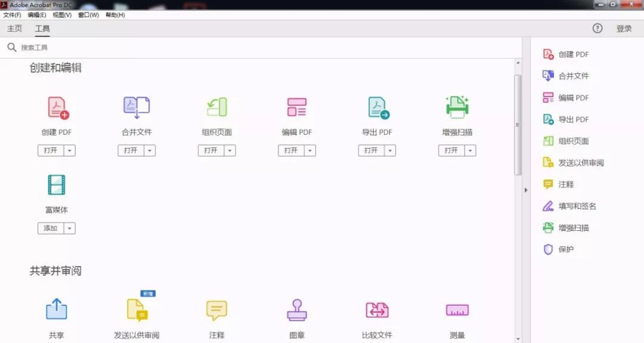Image resolution: width=644 pixels, height=343 pixels.
Task: Click the tools list vertical scrollbar thumb
Action: pos(518,125)
